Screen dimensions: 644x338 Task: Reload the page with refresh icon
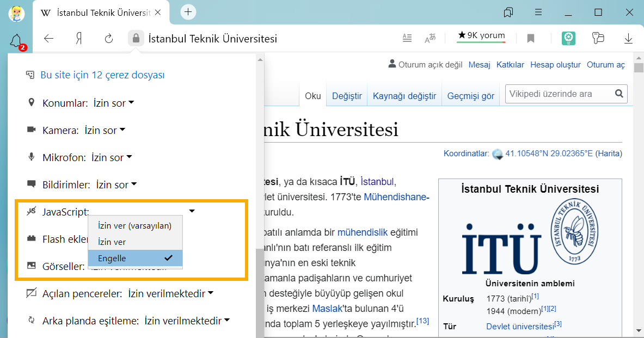click(x=109, y=39)
